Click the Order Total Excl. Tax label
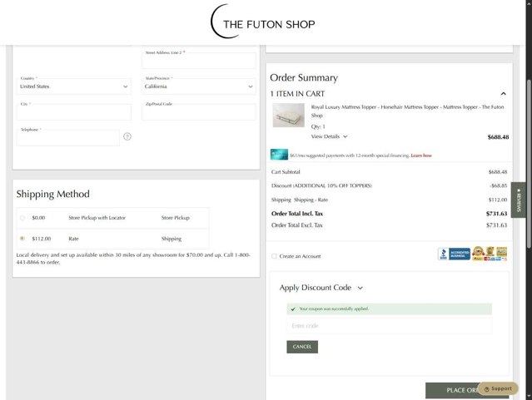This screenshot has width=532, height=400. click(x=297, y=225)
